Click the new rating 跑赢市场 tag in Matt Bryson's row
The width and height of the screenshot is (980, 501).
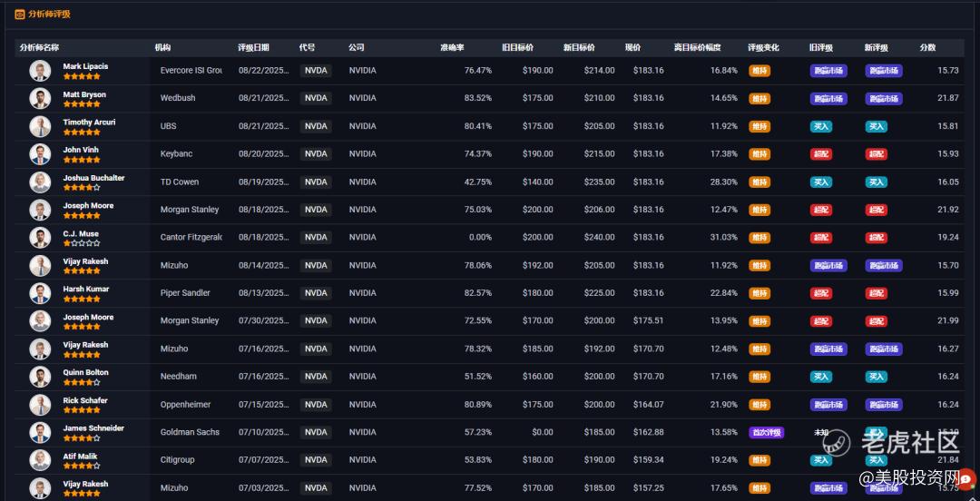884,98
